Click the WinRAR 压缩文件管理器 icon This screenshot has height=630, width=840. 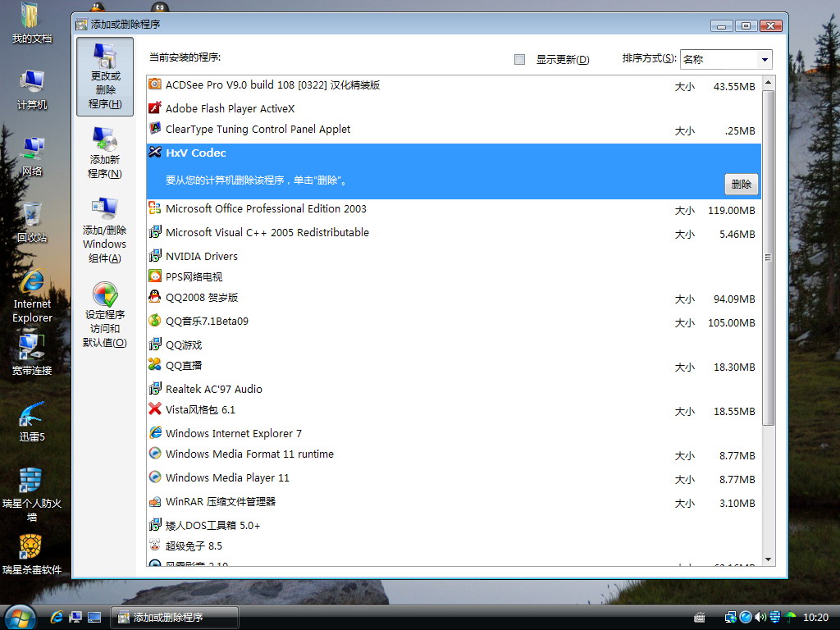point(155,501)
